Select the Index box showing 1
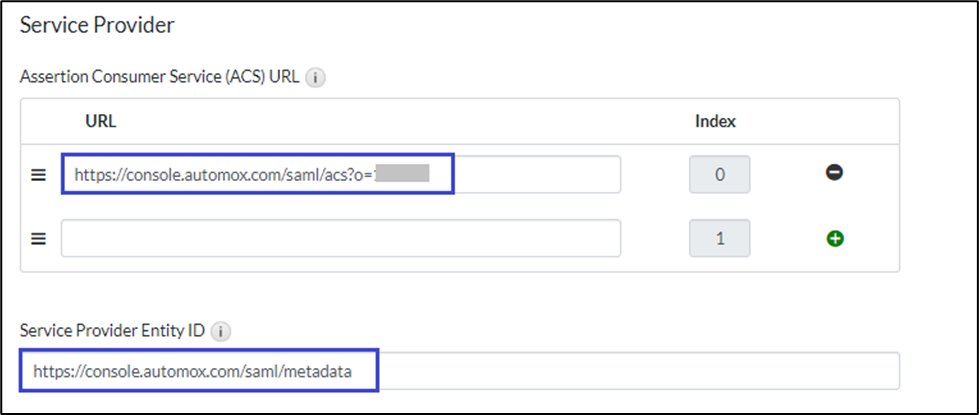 719,238
